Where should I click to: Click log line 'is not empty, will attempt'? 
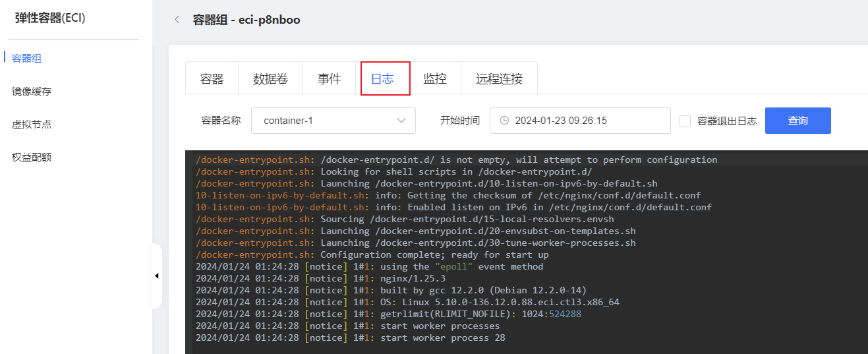pyautogui.click(x=457, y=160)
